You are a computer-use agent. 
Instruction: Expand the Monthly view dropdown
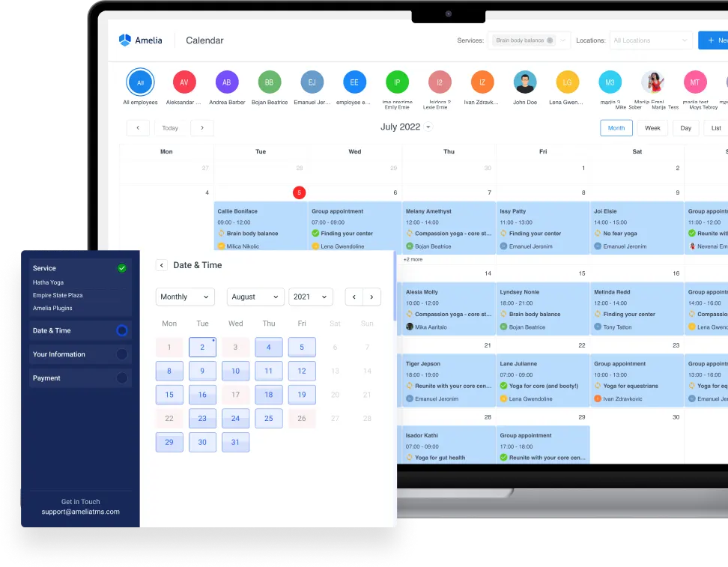click(x=185, y=297)
